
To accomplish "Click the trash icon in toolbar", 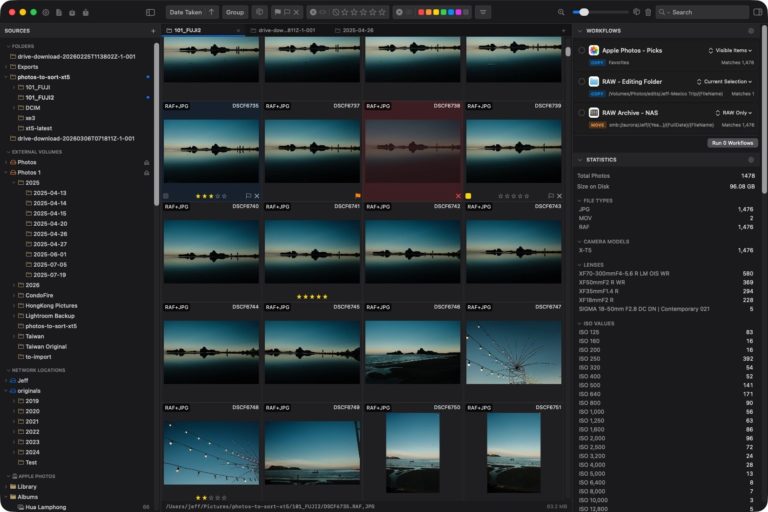I will (648, 12).
